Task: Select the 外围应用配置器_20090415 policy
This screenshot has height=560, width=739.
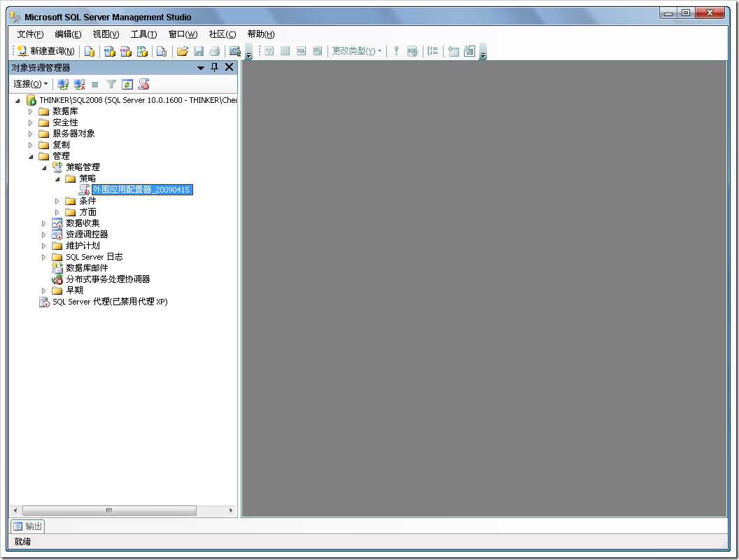Action: [x=142, y=190]
